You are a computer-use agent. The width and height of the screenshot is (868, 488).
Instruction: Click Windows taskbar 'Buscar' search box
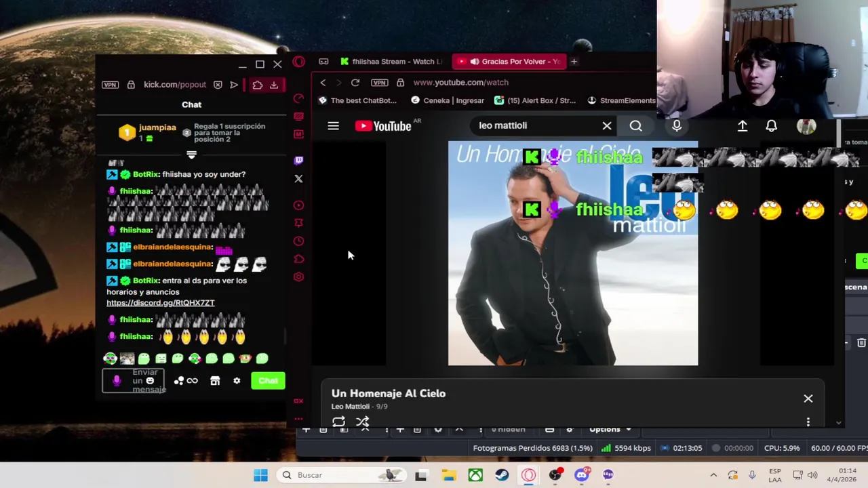point(342,475)
